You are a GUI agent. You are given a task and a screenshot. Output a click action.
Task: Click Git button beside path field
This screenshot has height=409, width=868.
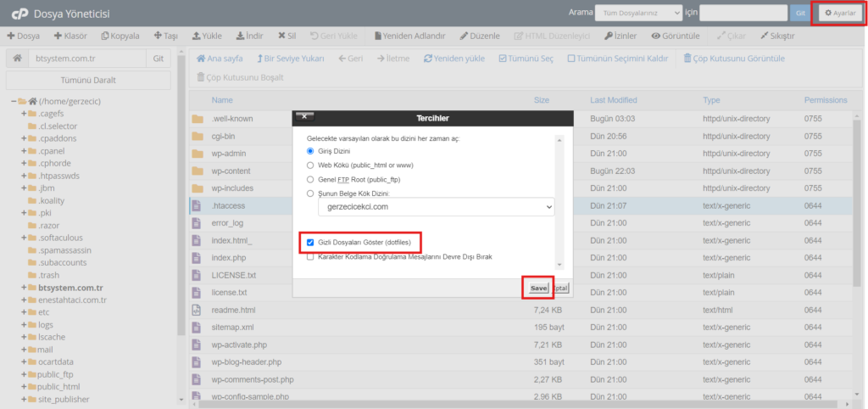click(159, 59)
